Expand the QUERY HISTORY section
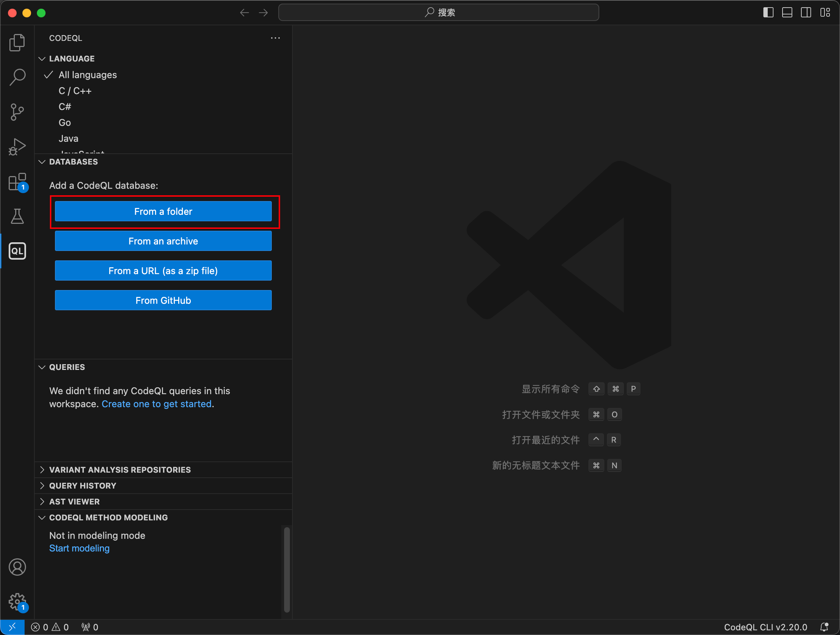840x635 pixels. point(82,486)
